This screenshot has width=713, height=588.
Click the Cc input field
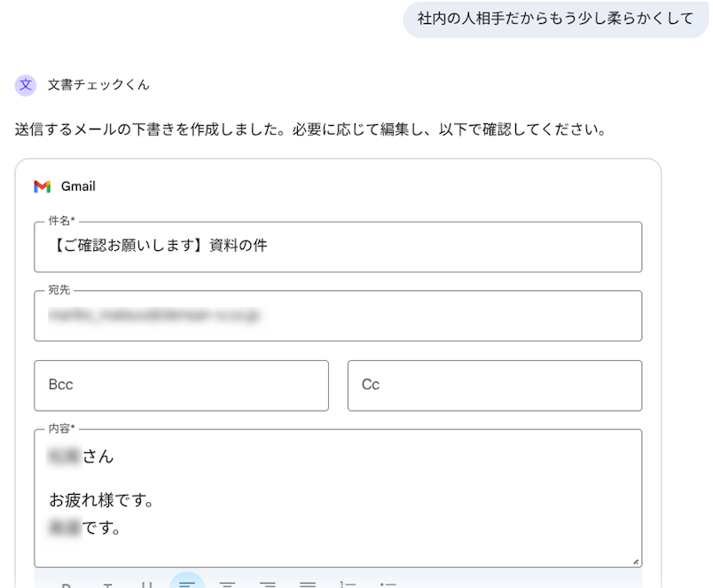tap(495, 386)
